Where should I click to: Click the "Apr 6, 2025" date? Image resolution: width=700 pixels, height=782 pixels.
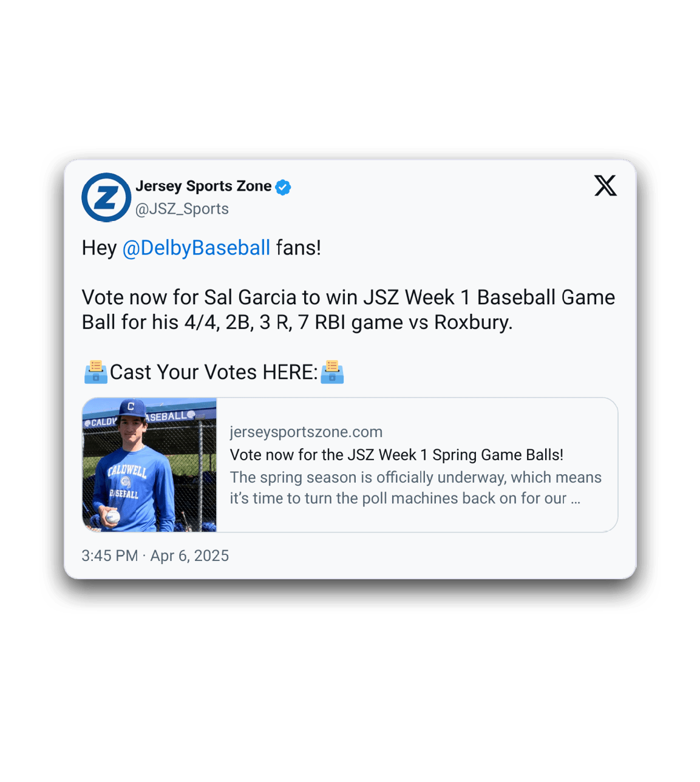pyautogui.click(x=189, y=556)
